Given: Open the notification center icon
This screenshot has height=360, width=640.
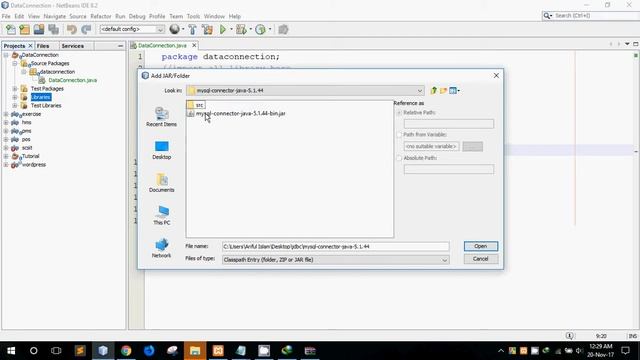Looking at the screenshot, I should [625, 351].
